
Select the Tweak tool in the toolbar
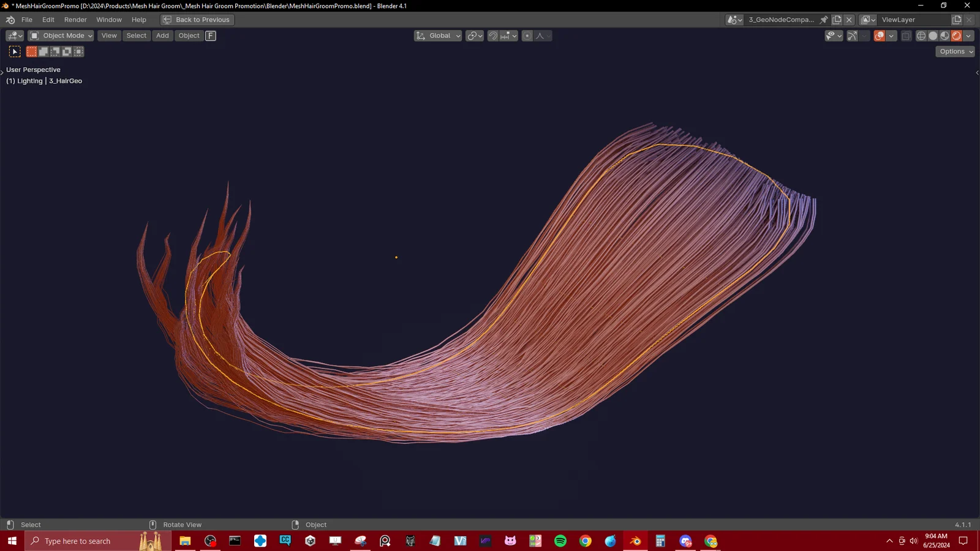click(x=14, y=51)
